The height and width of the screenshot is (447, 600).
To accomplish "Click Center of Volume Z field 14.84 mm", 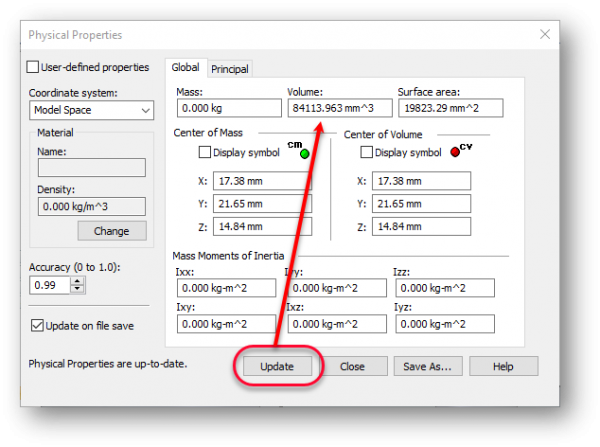I will coord(422,226).
